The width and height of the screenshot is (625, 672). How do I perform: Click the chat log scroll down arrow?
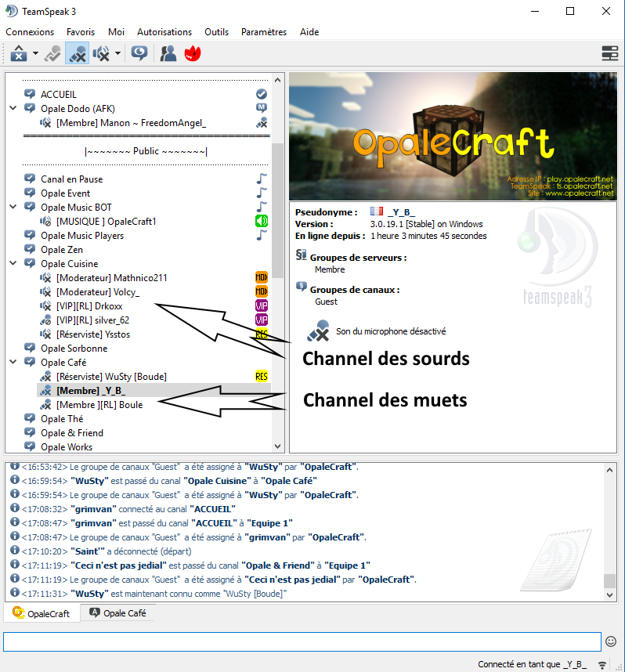[609, 595]
